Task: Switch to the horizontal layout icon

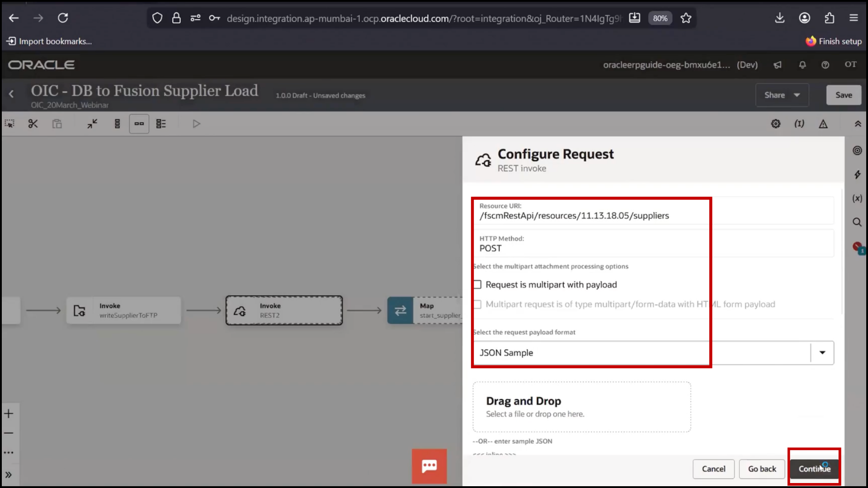Action: (x=139, y=124)
